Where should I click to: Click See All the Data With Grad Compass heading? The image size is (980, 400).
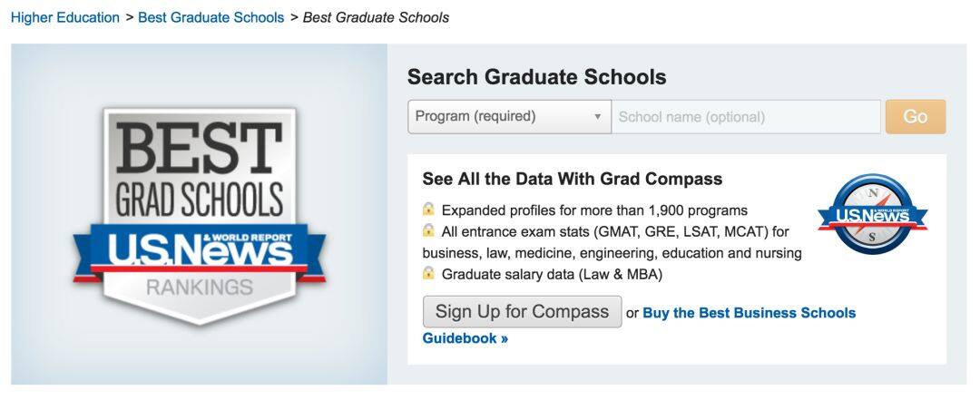[573, 179]
